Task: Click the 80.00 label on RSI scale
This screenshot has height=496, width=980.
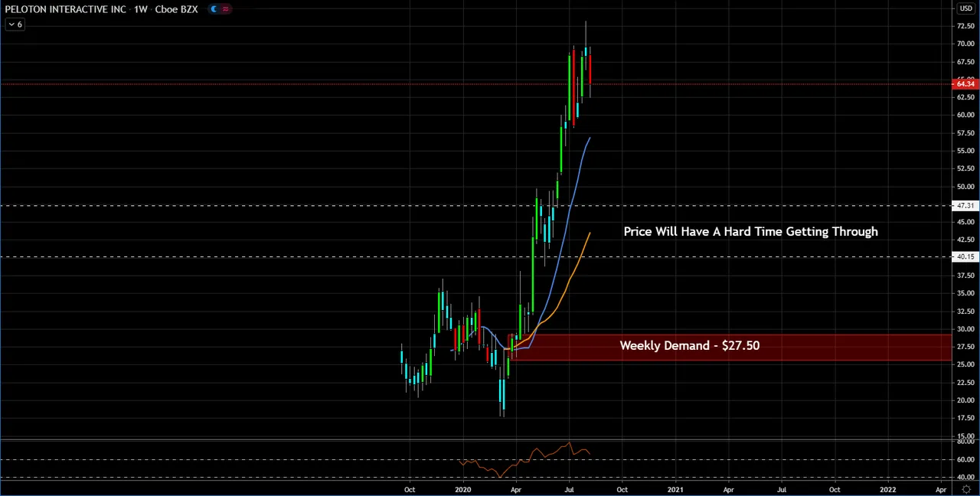Action: click(x=965, y=442)
